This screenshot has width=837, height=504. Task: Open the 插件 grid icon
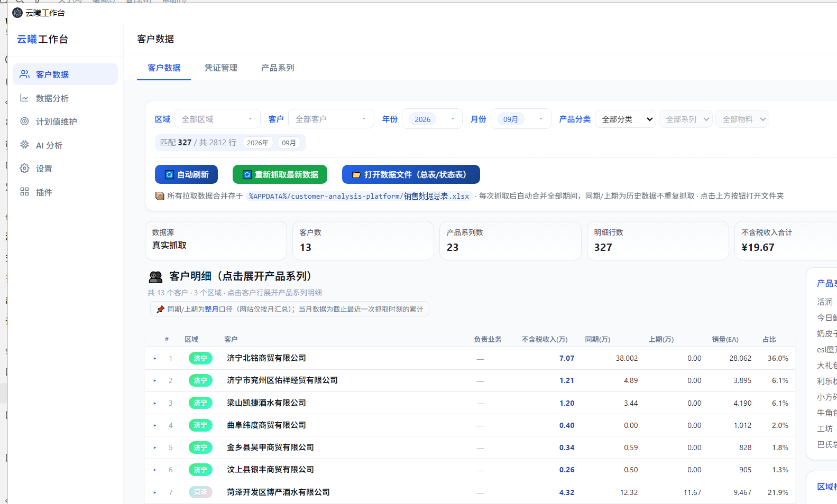coord(24,192)
